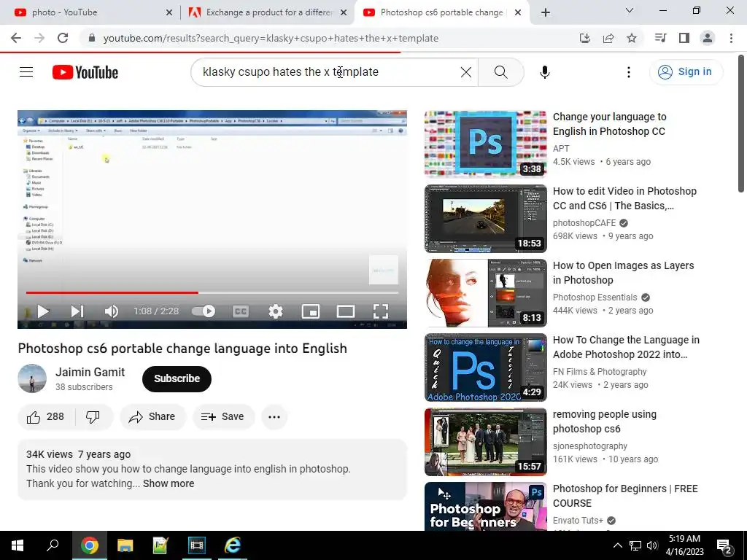
Task: Install app icon in address bar
Action: [x=585, y=38]
